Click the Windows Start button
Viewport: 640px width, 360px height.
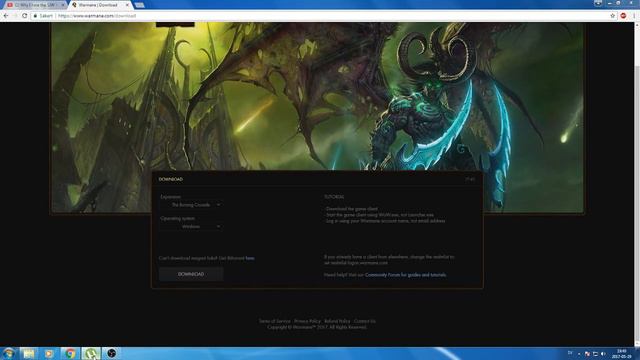pos(8,353)
